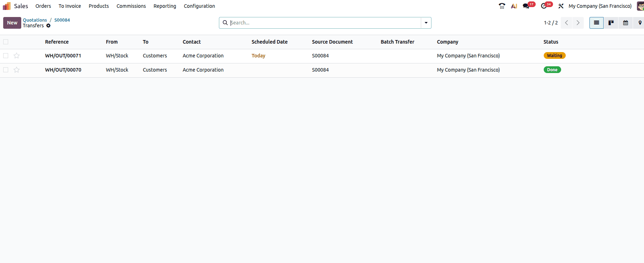
Task: Click Customers in the WH/OUT/00070 row
Action: click(x=155, y=70)
